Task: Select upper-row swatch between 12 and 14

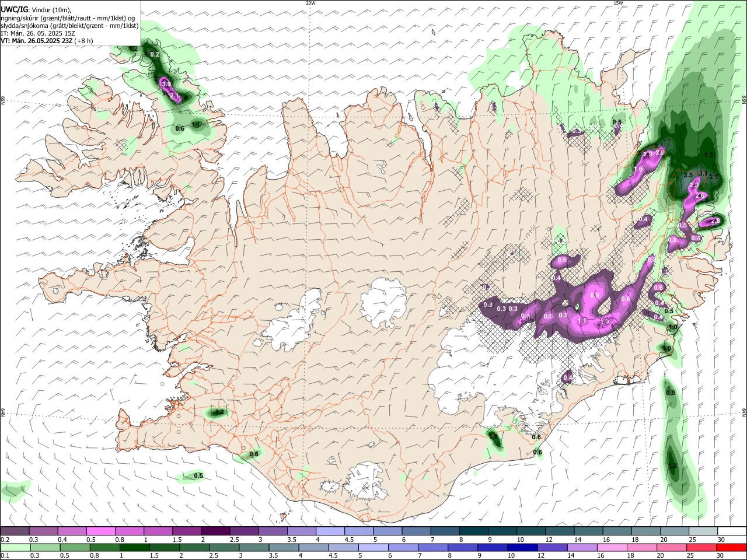Action: click(560, 531)
